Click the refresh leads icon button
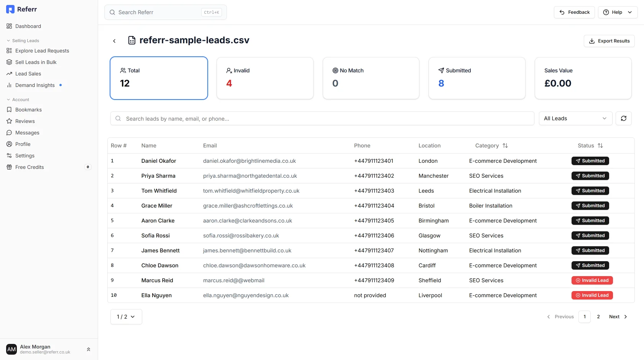Viewport: 644px width, 360px height. coord(624,118)
